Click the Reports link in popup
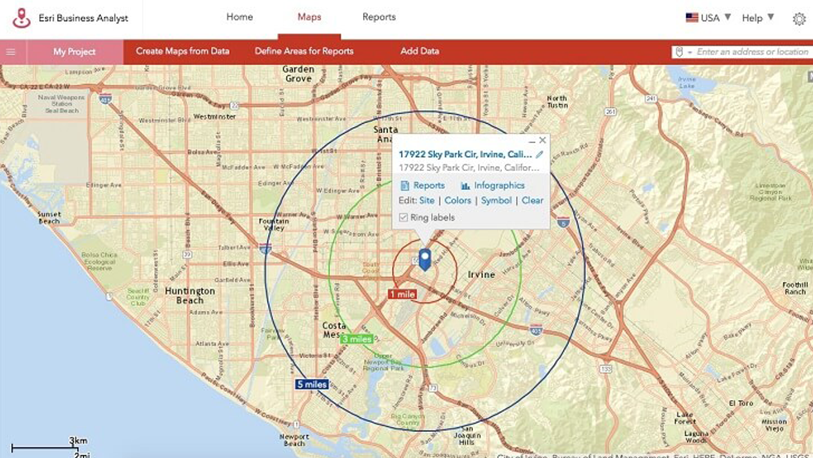813x458 pixels. click(429, 186)
